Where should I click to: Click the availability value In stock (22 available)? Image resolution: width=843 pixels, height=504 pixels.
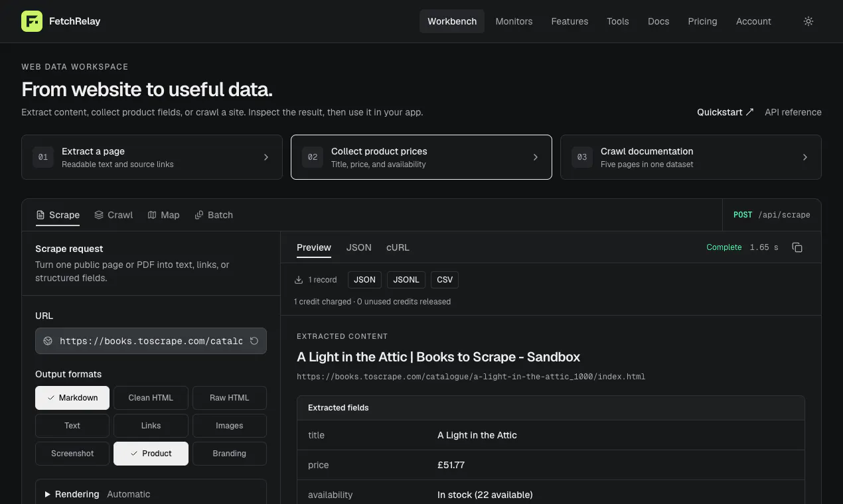click(x=485, y=495)
